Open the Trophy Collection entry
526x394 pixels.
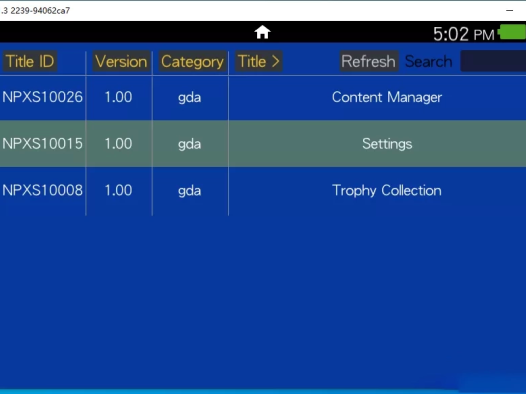[x=387, y=191]
